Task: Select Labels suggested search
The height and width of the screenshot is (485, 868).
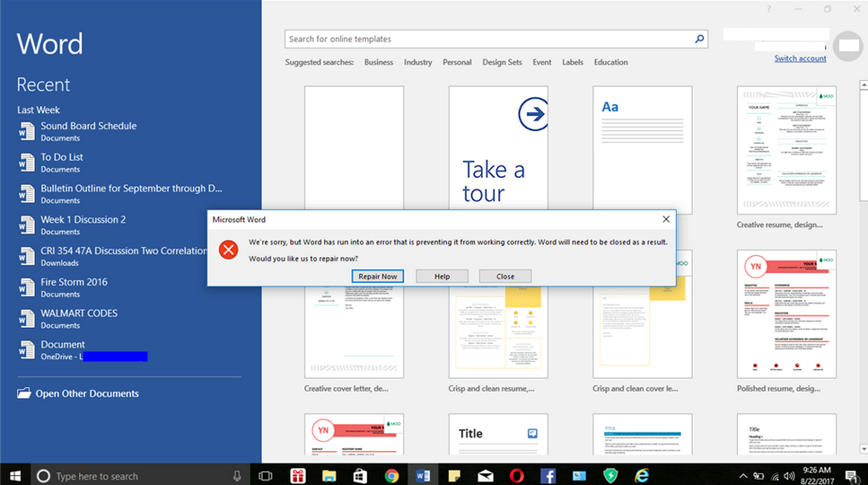Action: click(573, 62)
